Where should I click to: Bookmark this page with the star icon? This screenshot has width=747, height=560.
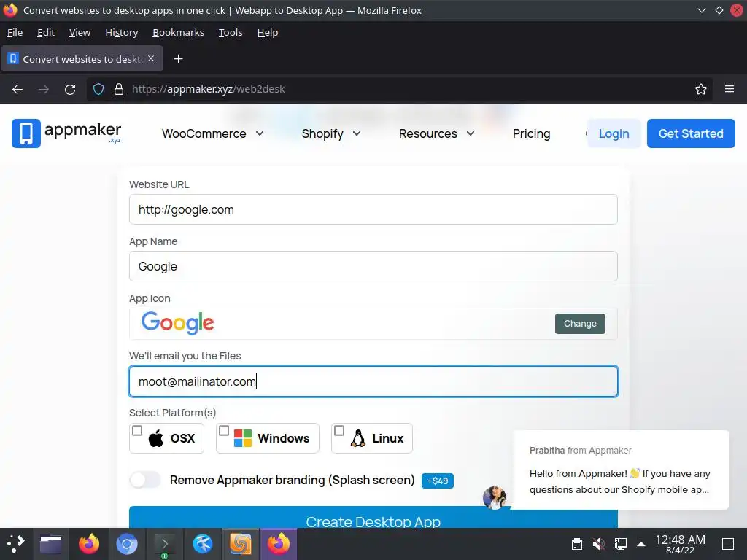701,89
